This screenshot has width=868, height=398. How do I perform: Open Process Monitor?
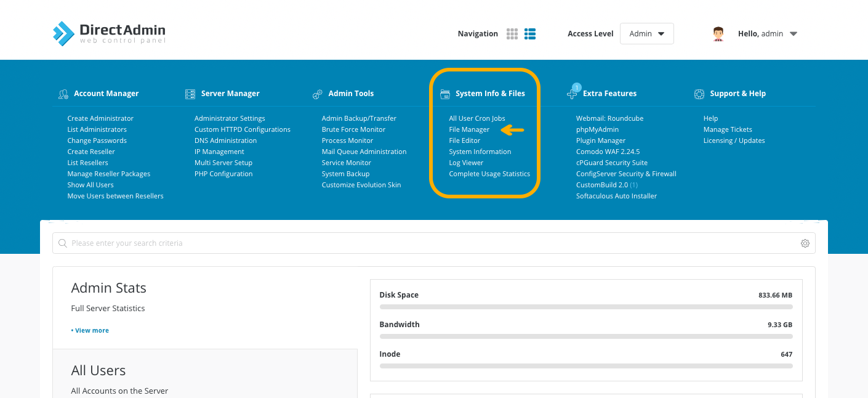[x=347, y=140]
